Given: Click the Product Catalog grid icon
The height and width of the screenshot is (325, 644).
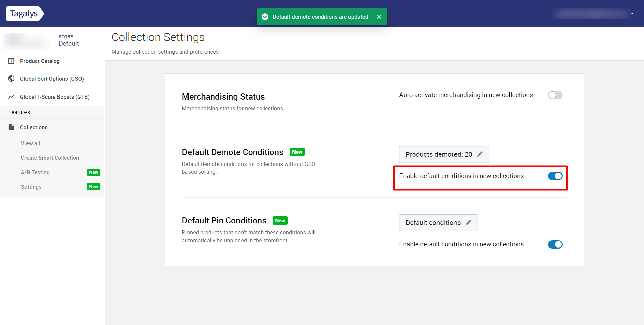Looking at the screenshot, I should [11, 61].
